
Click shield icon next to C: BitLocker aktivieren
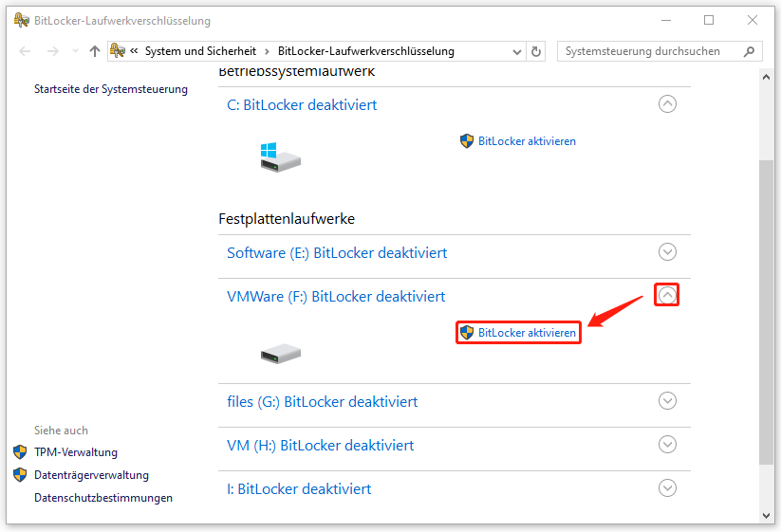[x=467, y=141]
